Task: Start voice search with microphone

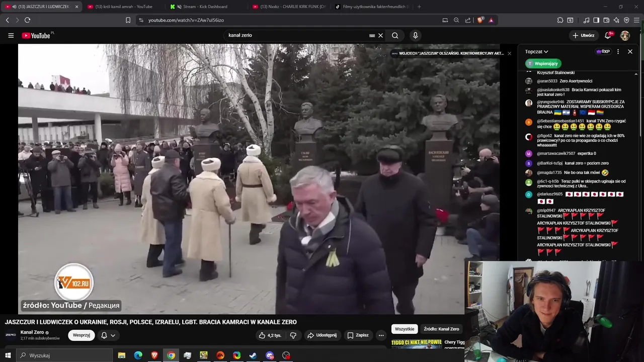Action: click(x=415, y=35)
